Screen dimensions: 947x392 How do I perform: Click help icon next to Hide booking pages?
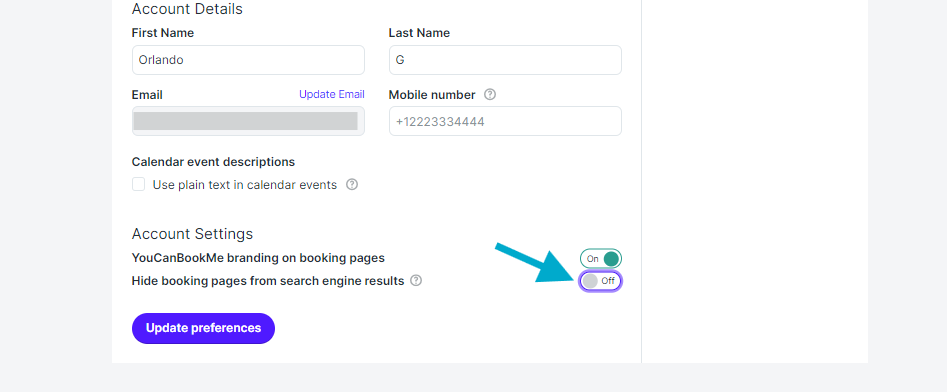[416, 281]
